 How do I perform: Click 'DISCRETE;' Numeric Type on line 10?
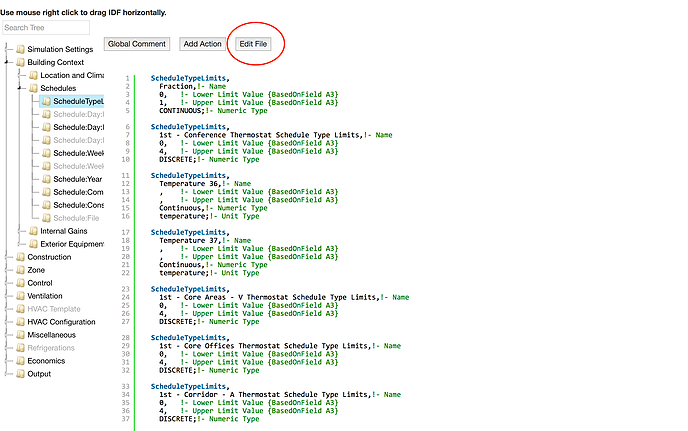[x=209, y=159]
